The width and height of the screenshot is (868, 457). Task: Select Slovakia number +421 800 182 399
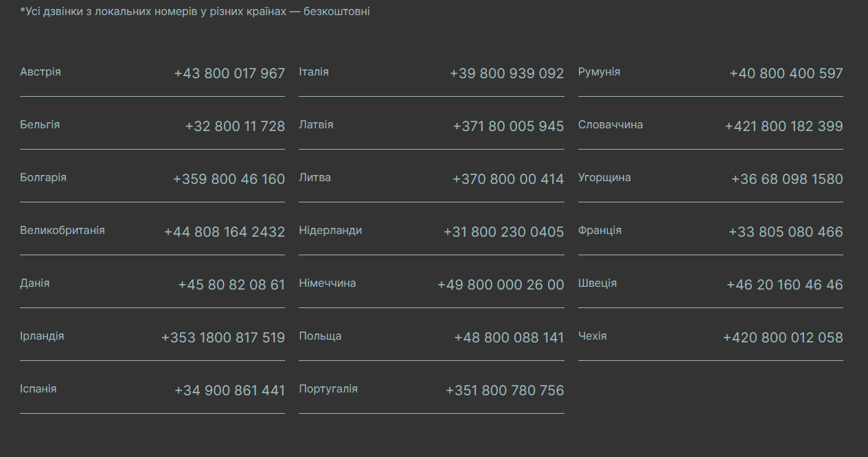pyautogui.click(x=784, y=126)
